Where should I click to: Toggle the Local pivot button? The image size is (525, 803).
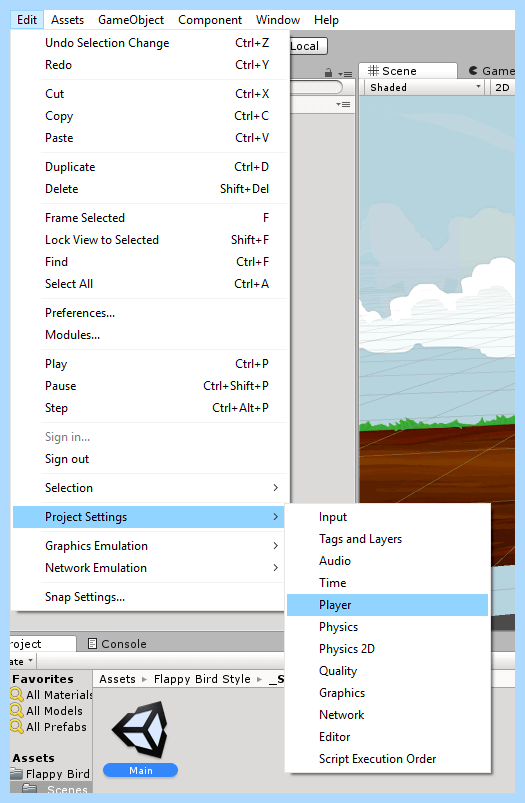308,46
